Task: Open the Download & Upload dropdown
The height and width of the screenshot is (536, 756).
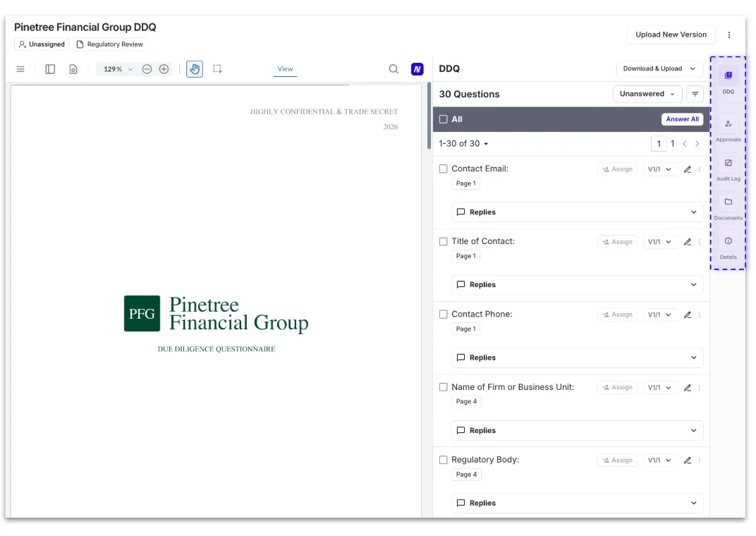Action: tap(659, 68)
